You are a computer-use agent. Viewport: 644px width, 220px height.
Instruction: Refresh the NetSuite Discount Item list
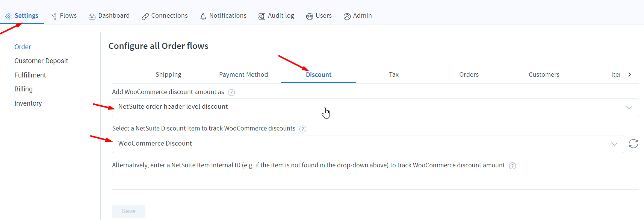pos(633,144)
